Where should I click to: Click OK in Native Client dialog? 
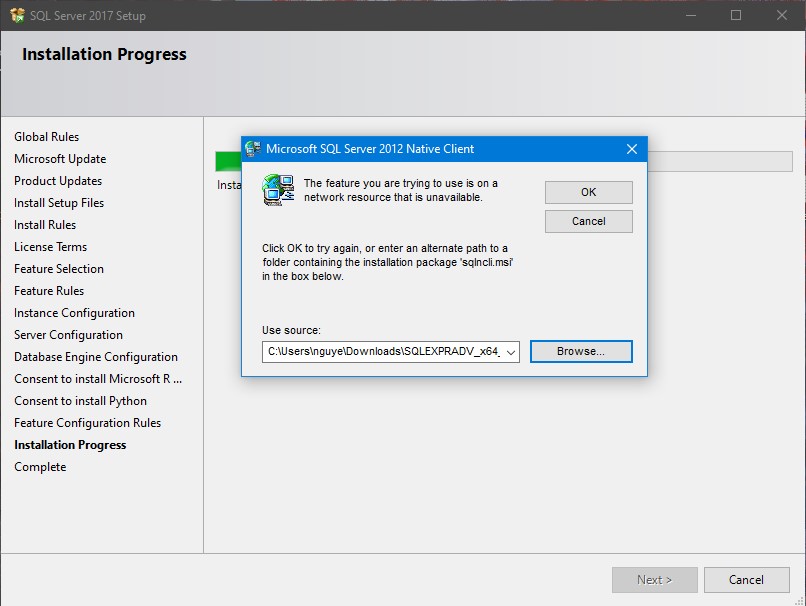point(589,192)
